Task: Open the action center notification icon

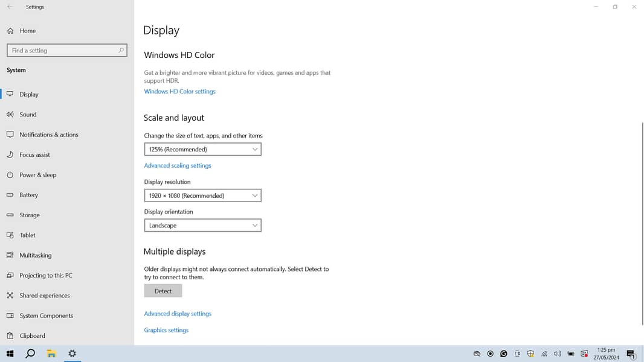Action: click(x=631, y=354)
